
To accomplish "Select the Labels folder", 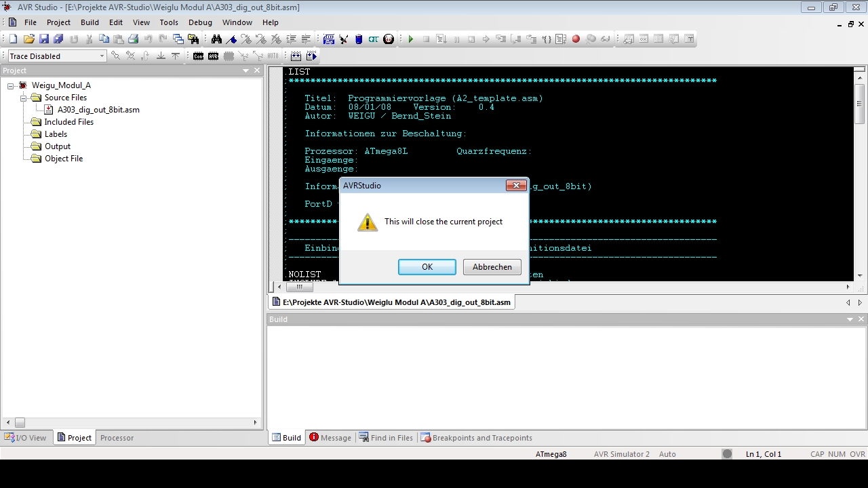I will tap(56, 134).
